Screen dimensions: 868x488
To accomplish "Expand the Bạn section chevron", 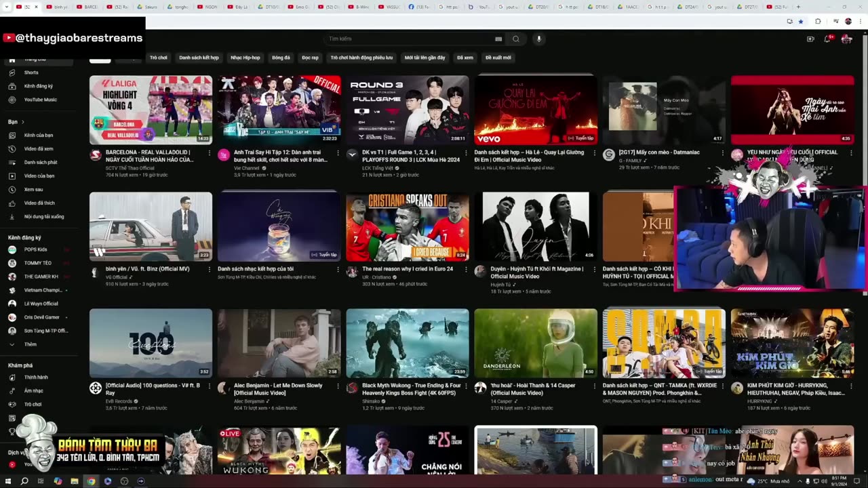I will tap(22, 122).
